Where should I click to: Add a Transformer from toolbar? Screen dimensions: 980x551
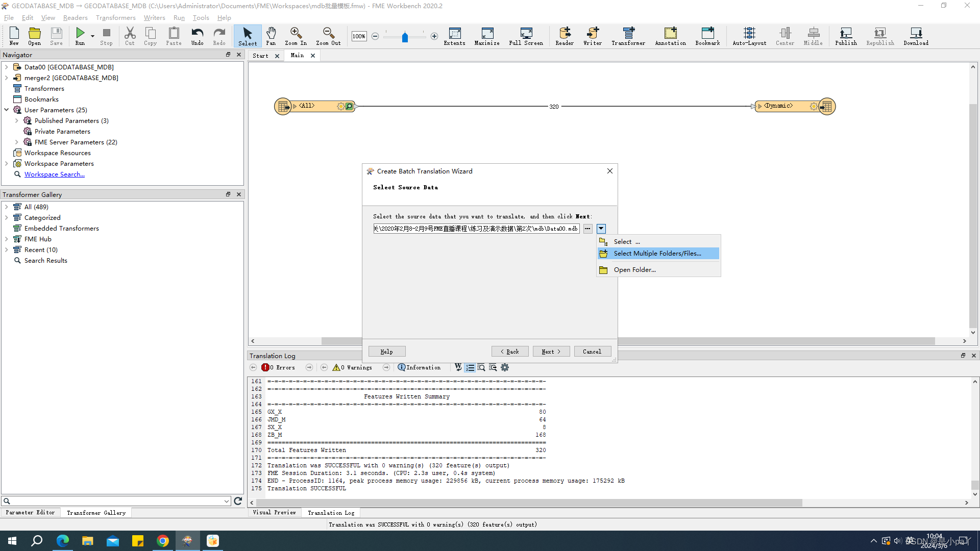[x=628, y=36]
